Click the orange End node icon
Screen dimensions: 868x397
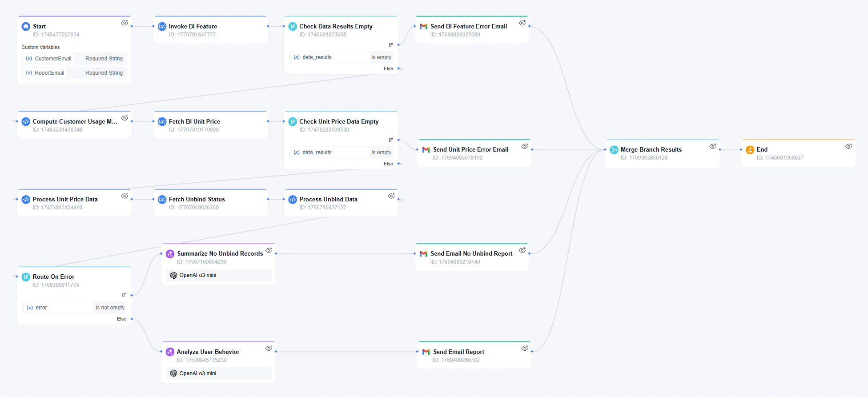(750, 150)
